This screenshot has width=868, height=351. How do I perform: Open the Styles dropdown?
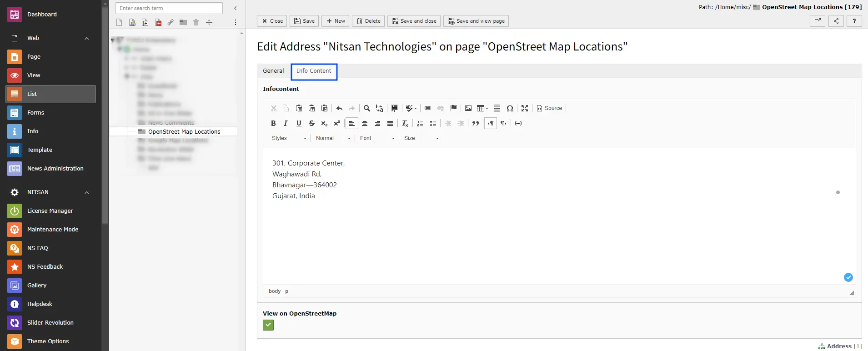pos(289,138)
